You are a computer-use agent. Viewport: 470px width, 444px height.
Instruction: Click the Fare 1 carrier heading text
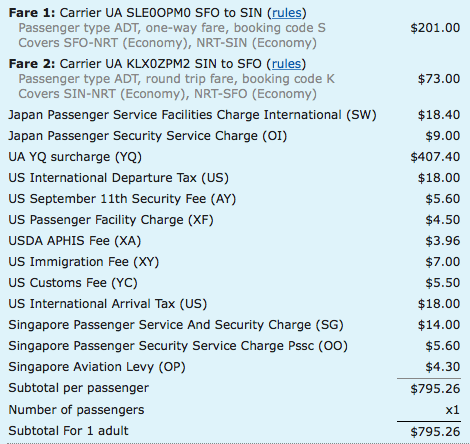pos(157,13)
